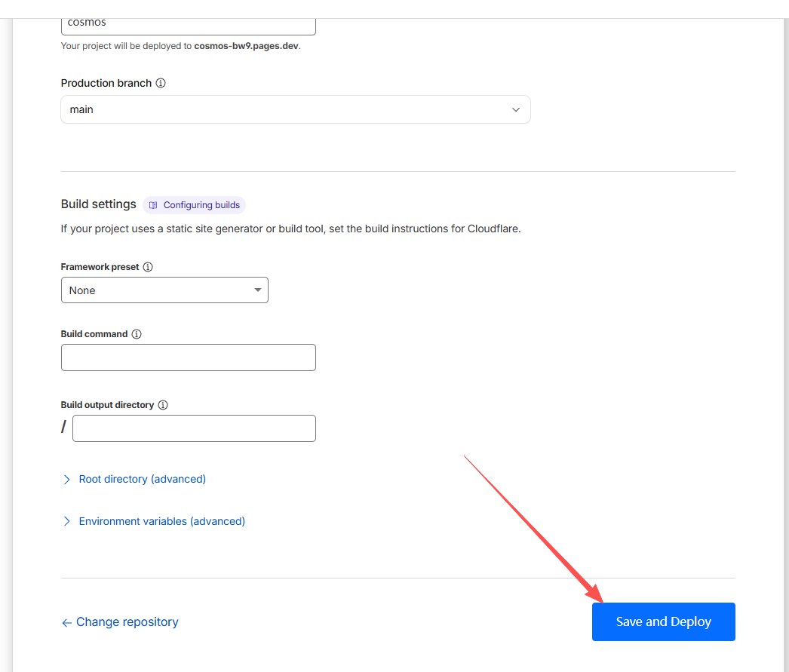Open the Framework preset dropdown set to None
Screen dimensions: 789x672
164,290
